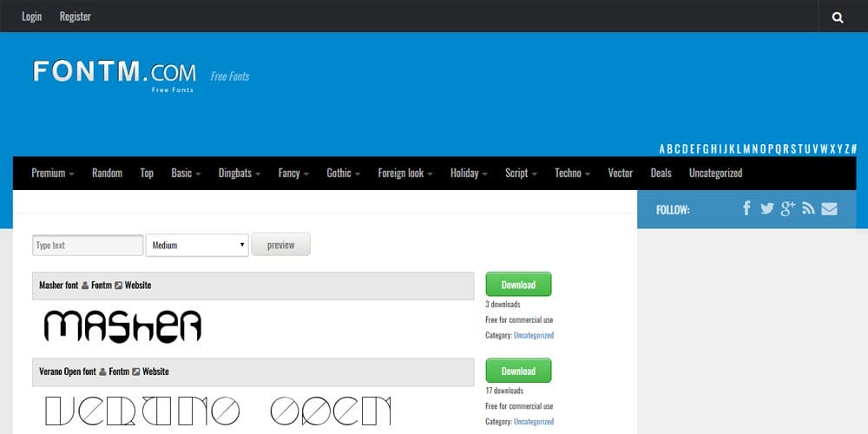Viewport: 868px width, 434px height.
Task: Click 'Free for commercial use' under Masher
Action: [519, 320]
